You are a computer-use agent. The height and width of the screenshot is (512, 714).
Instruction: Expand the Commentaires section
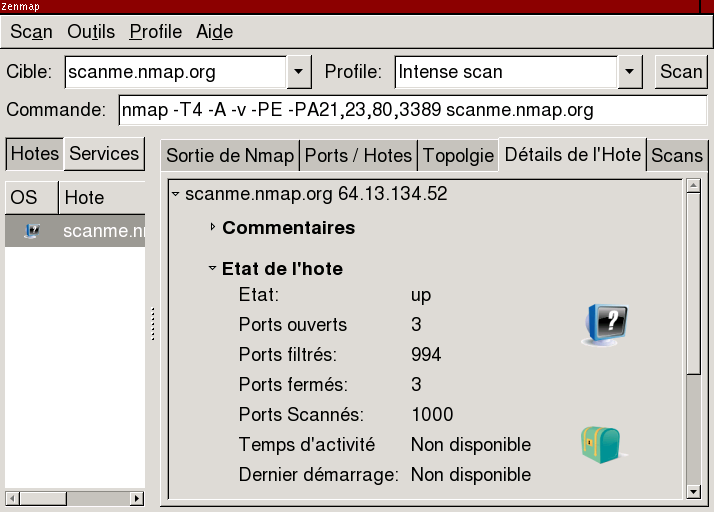coord(212,227)
